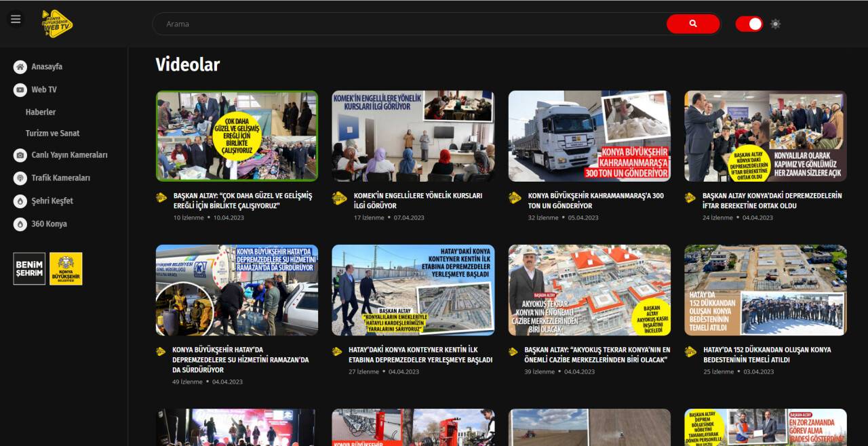Click the sun theme icon in the header
Image resolution: width=868 pixels, height=446 pixels.
(x=775, y=23)
